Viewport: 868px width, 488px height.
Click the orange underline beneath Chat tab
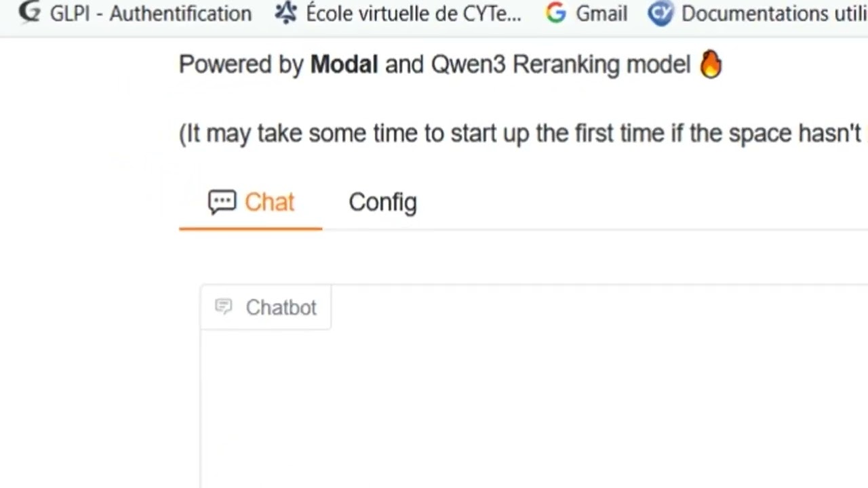coord(250,228)
